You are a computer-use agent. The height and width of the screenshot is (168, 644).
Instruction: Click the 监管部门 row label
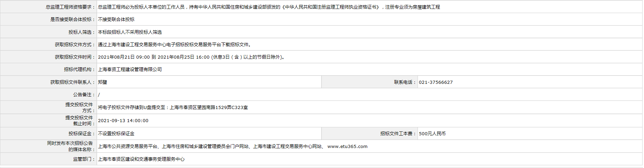tap(84, 159)
